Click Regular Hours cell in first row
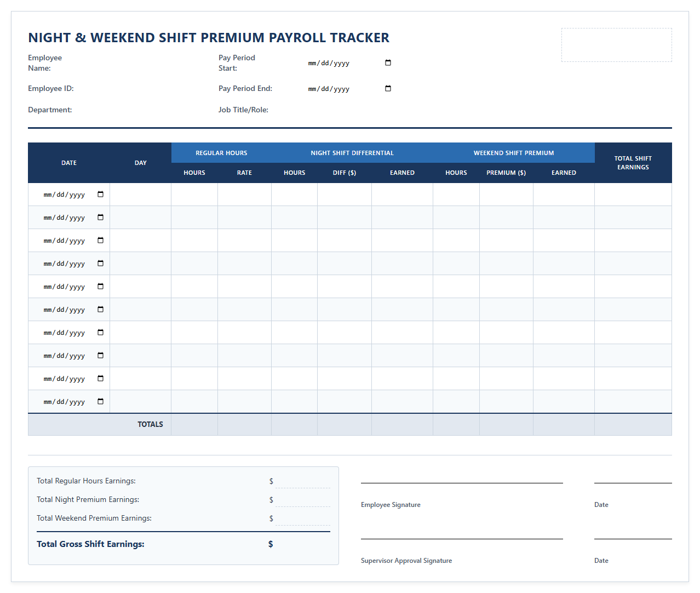The width and height of the screenshot is (700, 593). tap(194, 195)
